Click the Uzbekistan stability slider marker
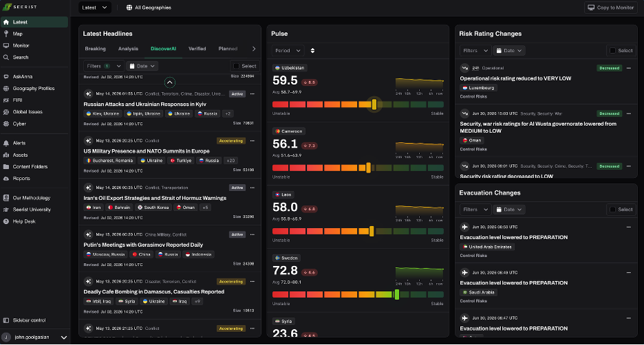The height and width of the screenshot is (345, 644). point(374,104)
